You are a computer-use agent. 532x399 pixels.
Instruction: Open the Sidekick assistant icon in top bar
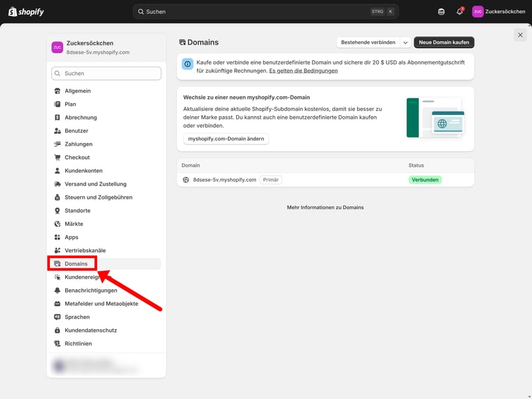pyautogui.click(x=441, y=11)
